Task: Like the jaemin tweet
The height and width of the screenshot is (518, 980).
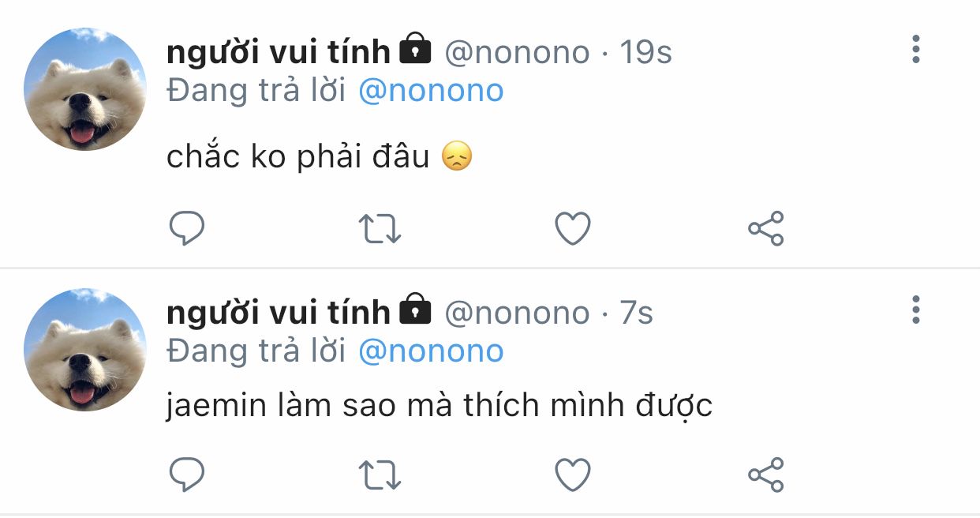Action: click(572, 475)
